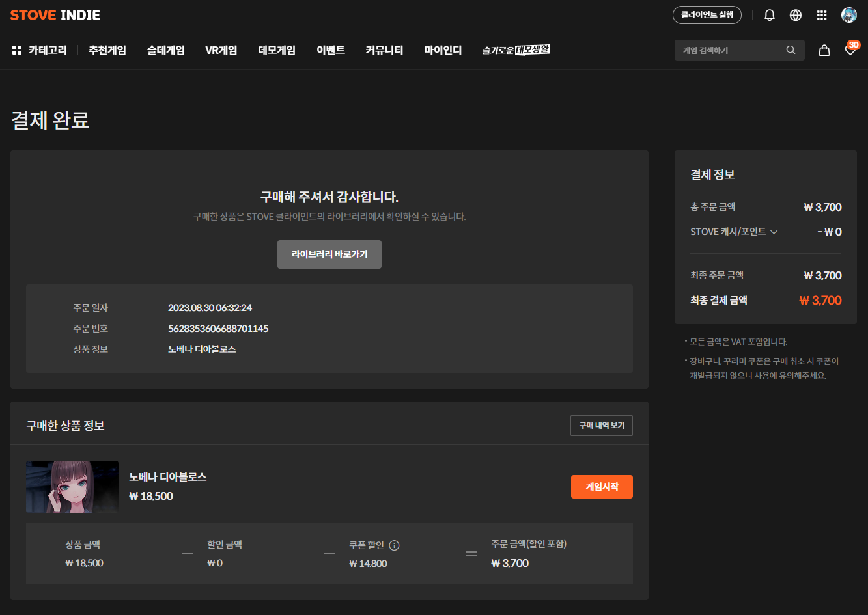
Task: Show coupon discount info tooltip
Action: 394,545
